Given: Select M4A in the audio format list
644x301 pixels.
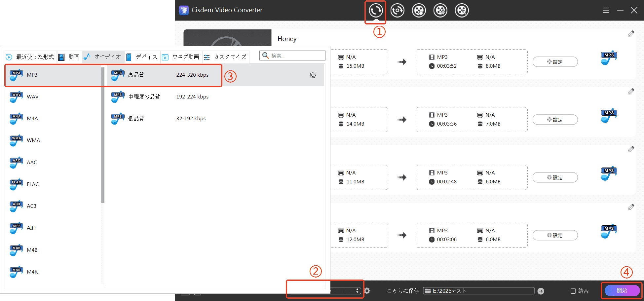Looking at the screenshot, I should point(53,119).
